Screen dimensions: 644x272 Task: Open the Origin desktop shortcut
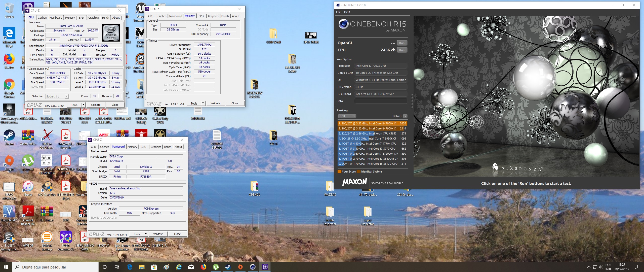pos(9,163)
